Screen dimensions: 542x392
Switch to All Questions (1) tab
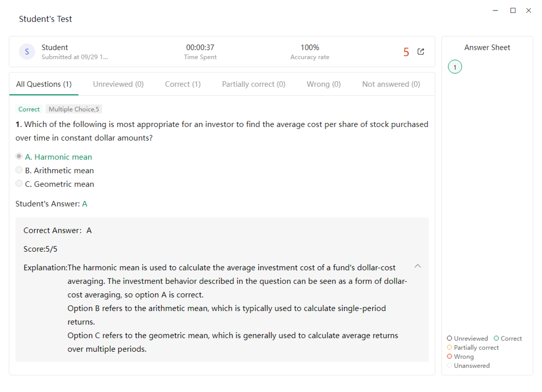coord(44,84)
